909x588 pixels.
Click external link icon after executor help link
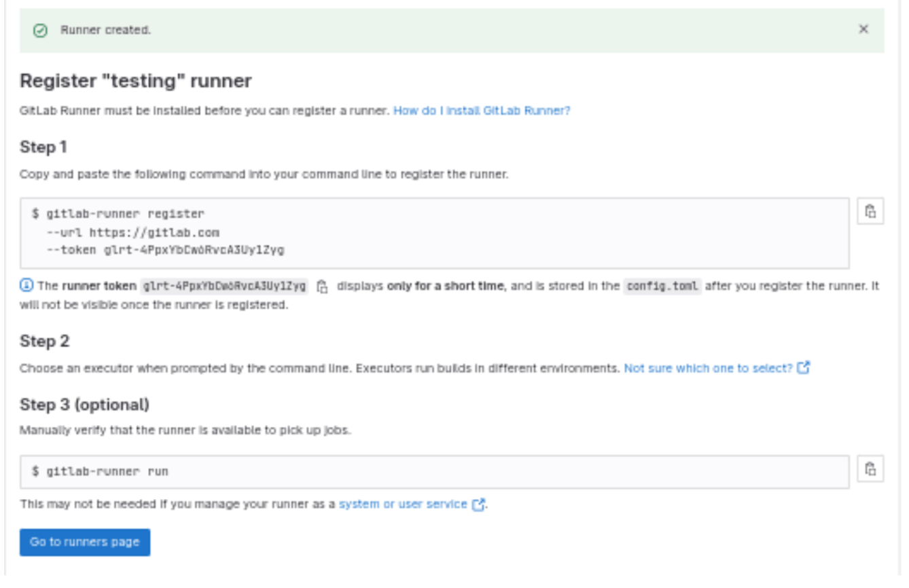[804, 368]
